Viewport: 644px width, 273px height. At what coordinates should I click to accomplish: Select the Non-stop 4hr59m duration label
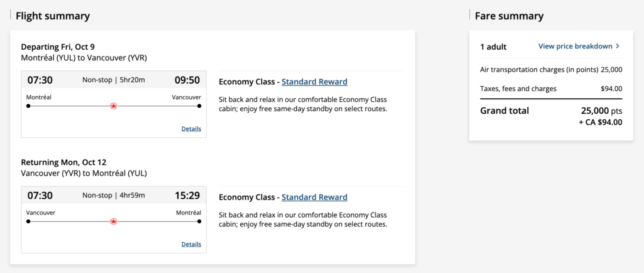114,195
